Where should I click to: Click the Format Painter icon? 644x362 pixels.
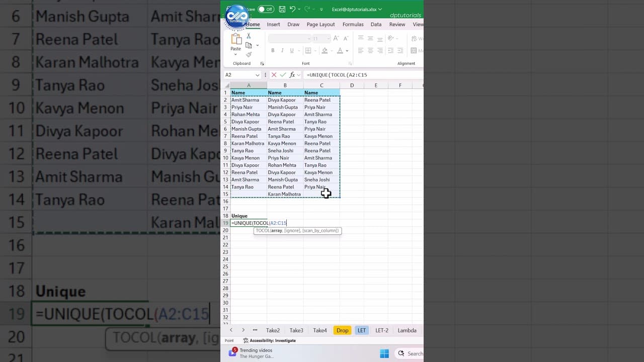[x=249, y=54]
